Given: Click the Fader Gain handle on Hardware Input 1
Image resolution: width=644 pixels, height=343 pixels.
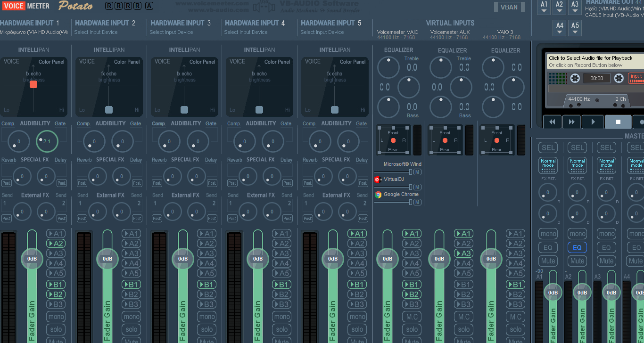Looking at the screenshot, I should coord(32,259).
